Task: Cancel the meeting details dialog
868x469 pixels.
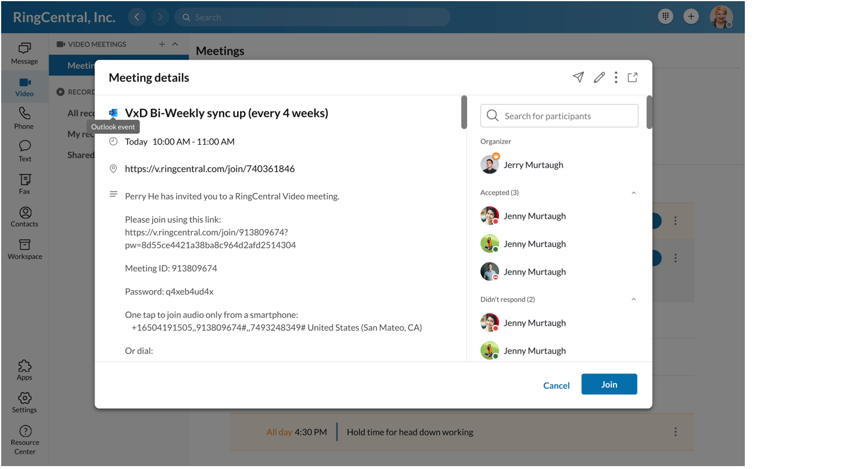Action: pos(556,385)
